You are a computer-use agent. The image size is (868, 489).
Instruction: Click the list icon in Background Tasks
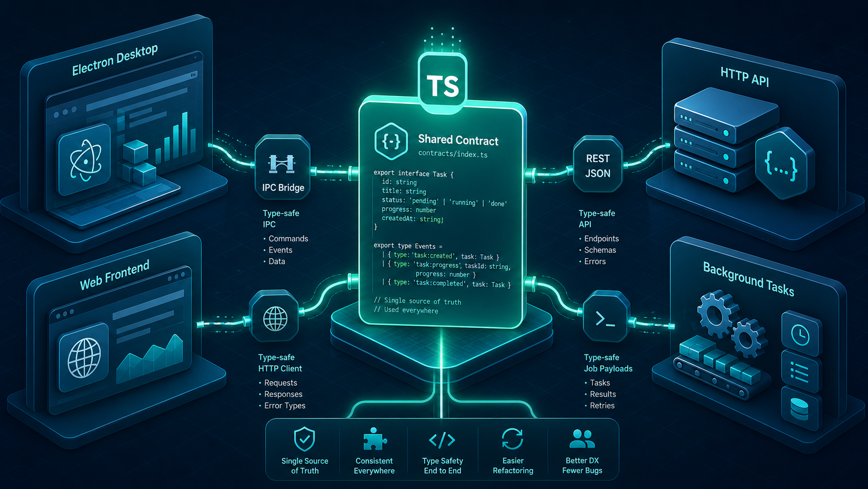[x=799, y=372]
